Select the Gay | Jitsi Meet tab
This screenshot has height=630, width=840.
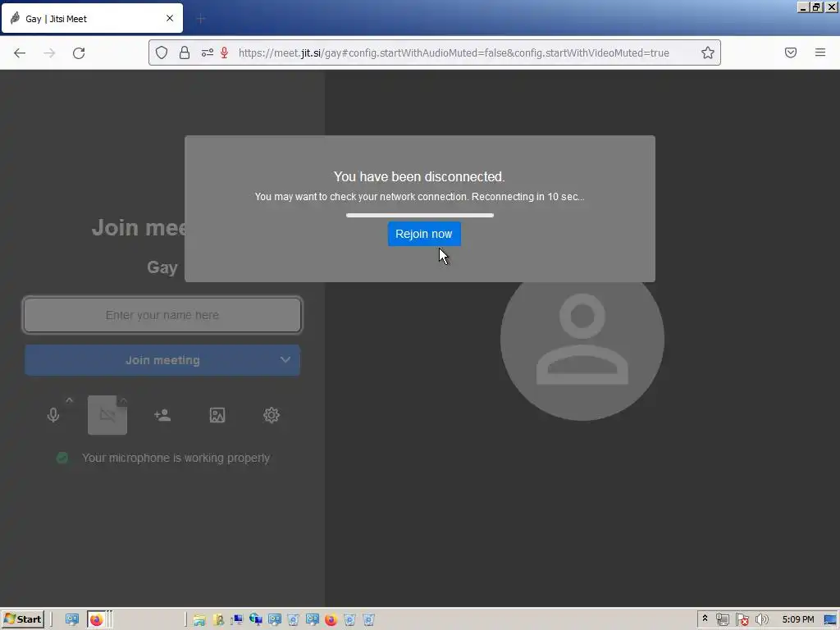92,18
